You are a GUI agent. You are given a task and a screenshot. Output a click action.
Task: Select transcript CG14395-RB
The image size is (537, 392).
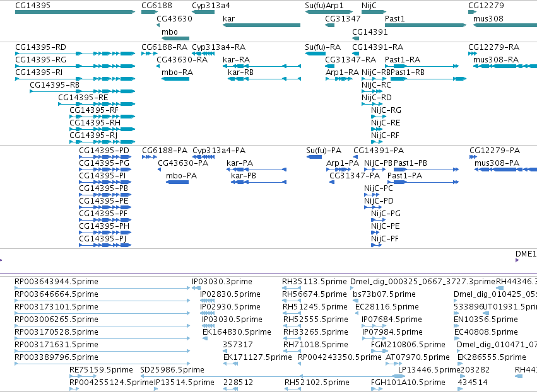(54, 85)
